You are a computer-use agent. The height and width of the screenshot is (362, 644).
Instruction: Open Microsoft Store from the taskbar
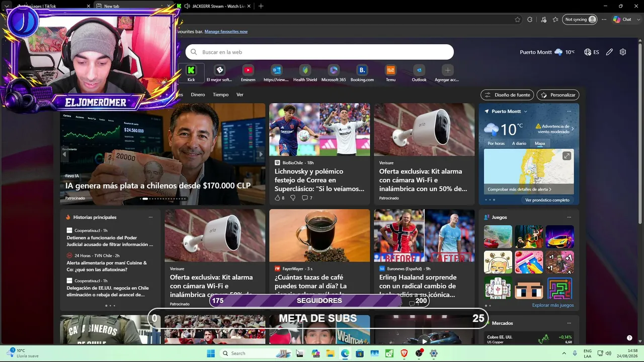point(360,353)
